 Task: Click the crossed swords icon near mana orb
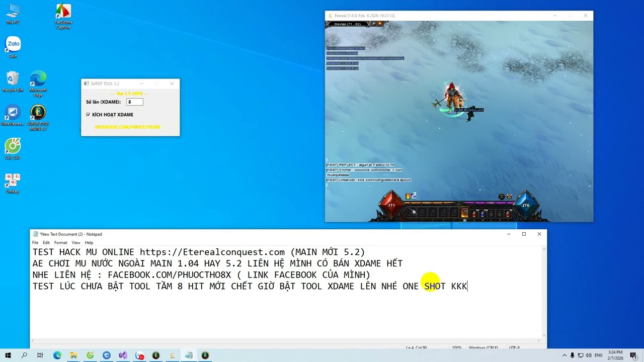pyautogui.click(x=509, y=197)
